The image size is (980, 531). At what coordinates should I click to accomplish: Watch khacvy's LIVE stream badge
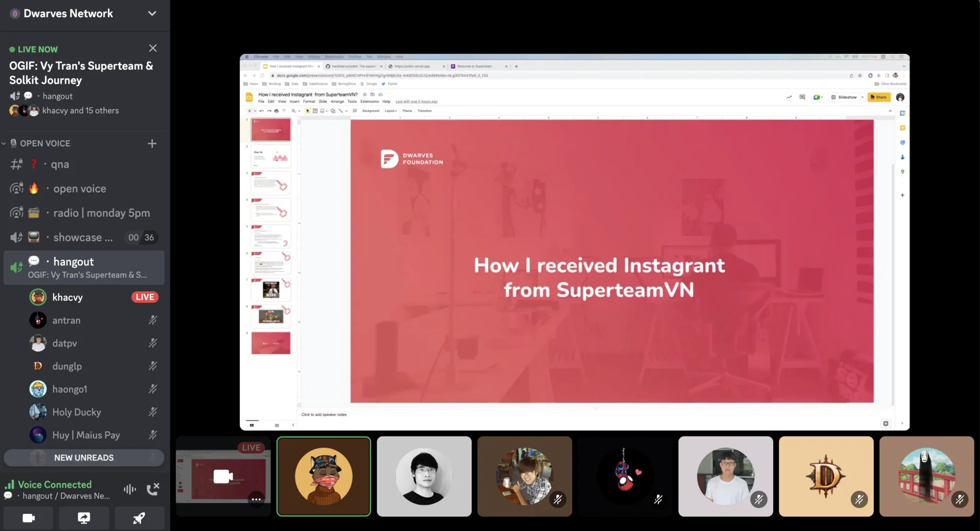coord(145,297)
